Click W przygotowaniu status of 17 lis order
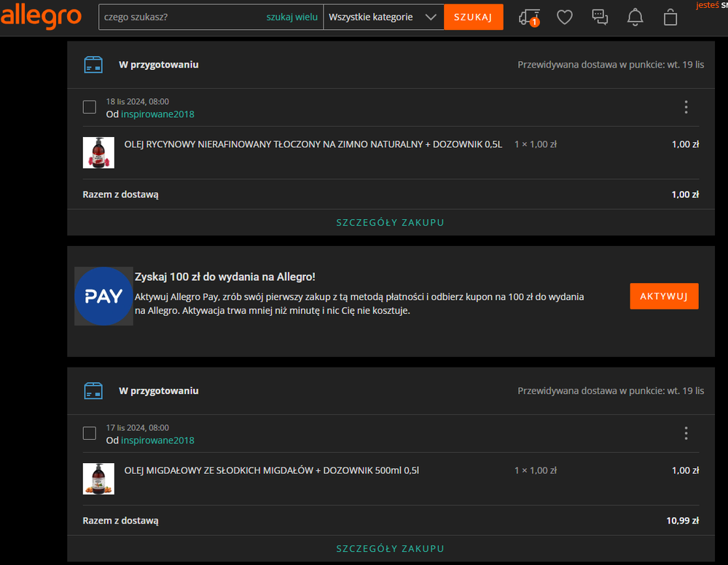 click(x=159, y=391)
